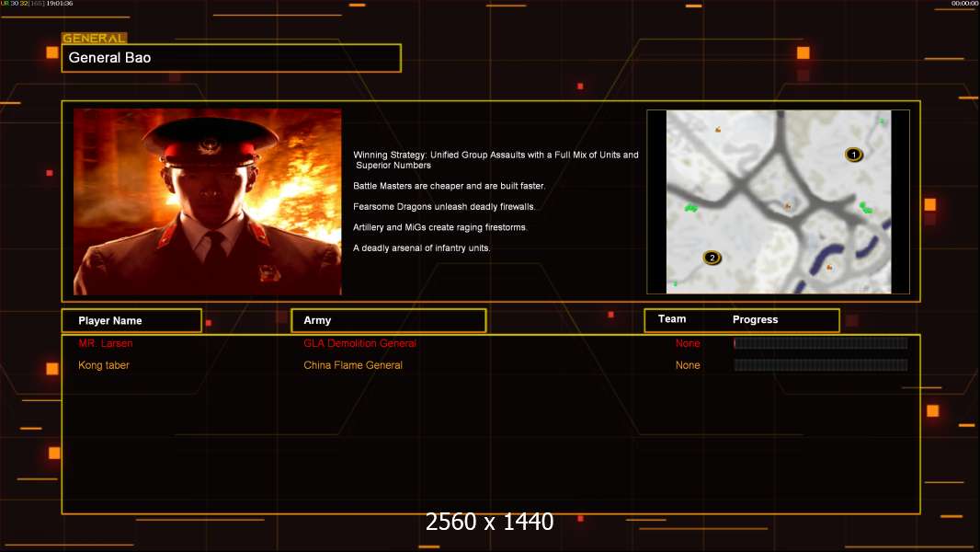Image resolution: width=980 pixels, height=552 pixels.
Task: Click the Winning Strategy description text
Action: coord(496,160)
